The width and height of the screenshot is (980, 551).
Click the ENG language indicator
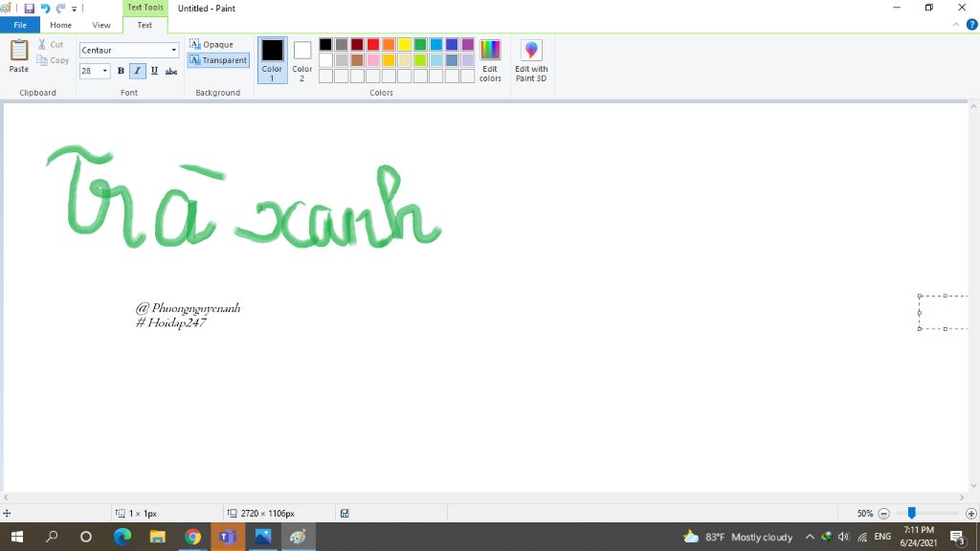click(882, 537)
